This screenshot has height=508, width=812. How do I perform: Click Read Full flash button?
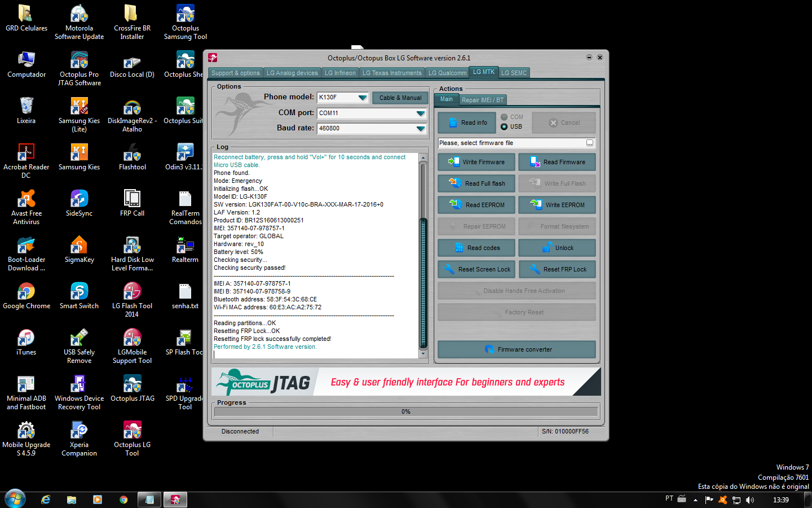click(476, 183)
